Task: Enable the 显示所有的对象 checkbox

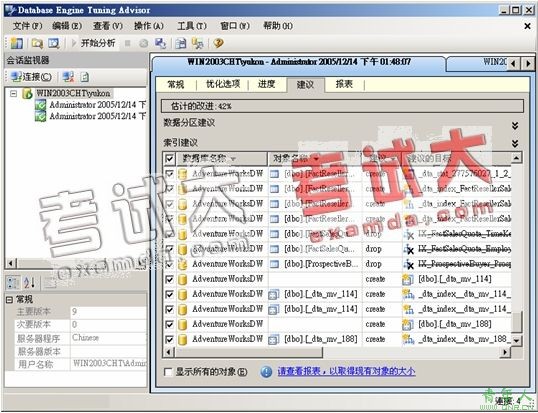Action: pos(168,372)
